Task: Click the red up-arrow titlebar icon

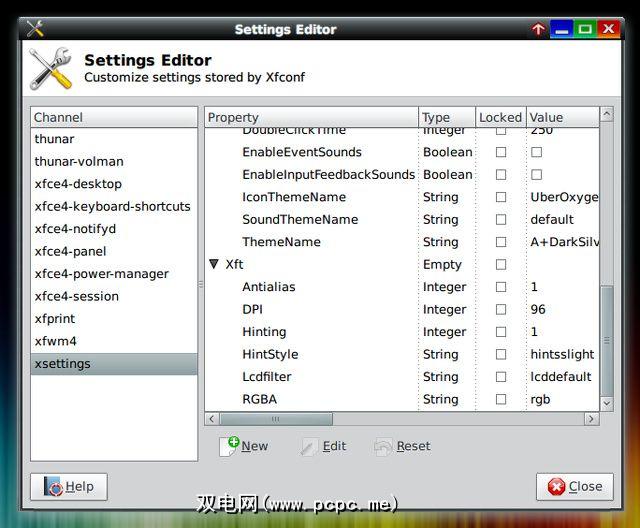Action: point(539,29)
